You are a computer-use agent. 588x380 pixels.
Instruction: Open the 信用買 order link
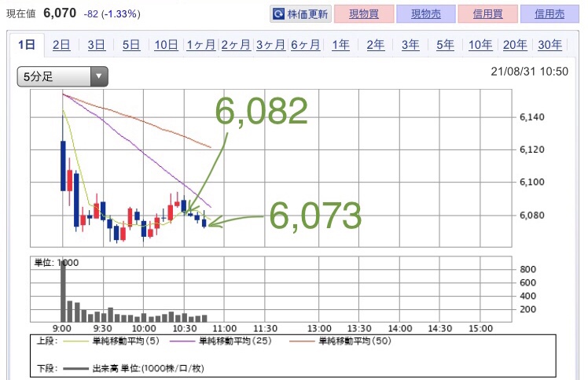pos(487,14)
